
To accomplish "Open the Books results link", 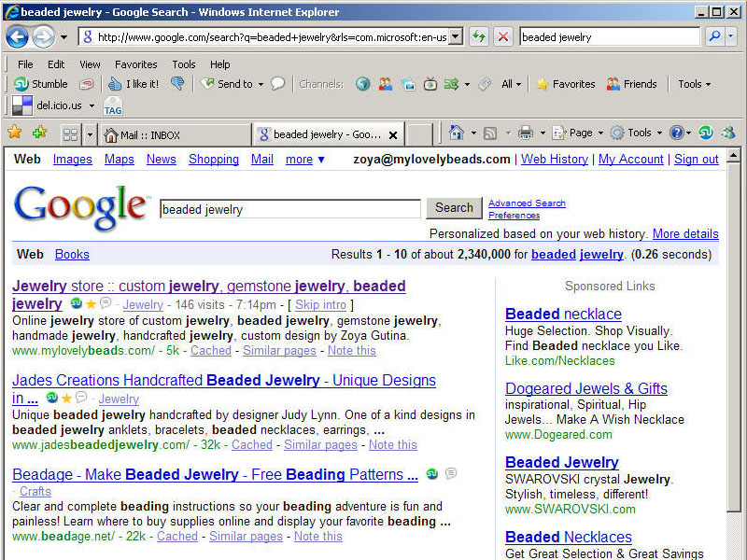I will pyautogui.click(x=72, y=254).
